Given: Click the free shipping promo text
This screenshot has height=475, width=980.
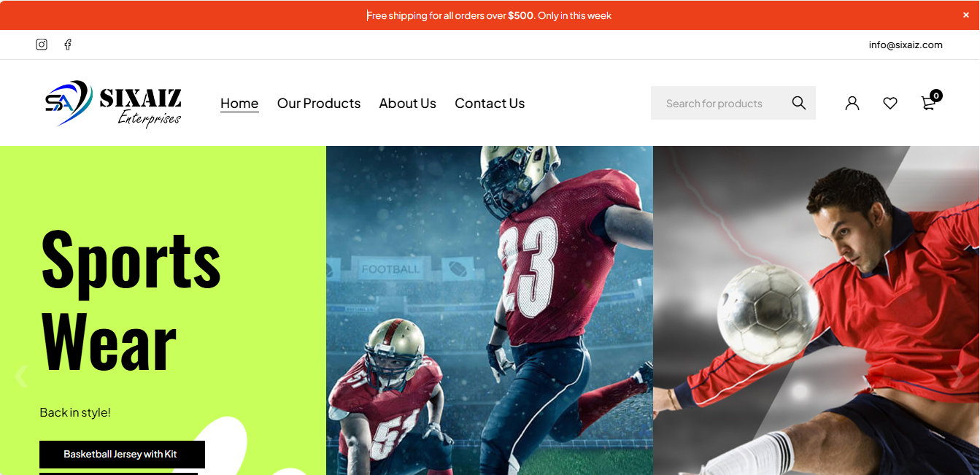Looking at the screenshot, I should click(489, 15).
